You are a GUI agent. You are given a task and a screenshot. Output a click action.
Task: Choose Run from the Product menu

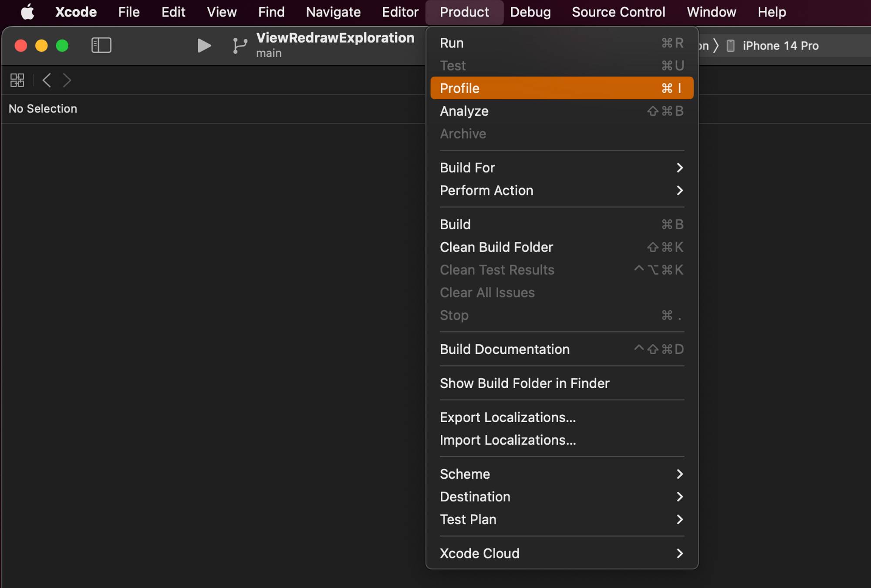562,43
